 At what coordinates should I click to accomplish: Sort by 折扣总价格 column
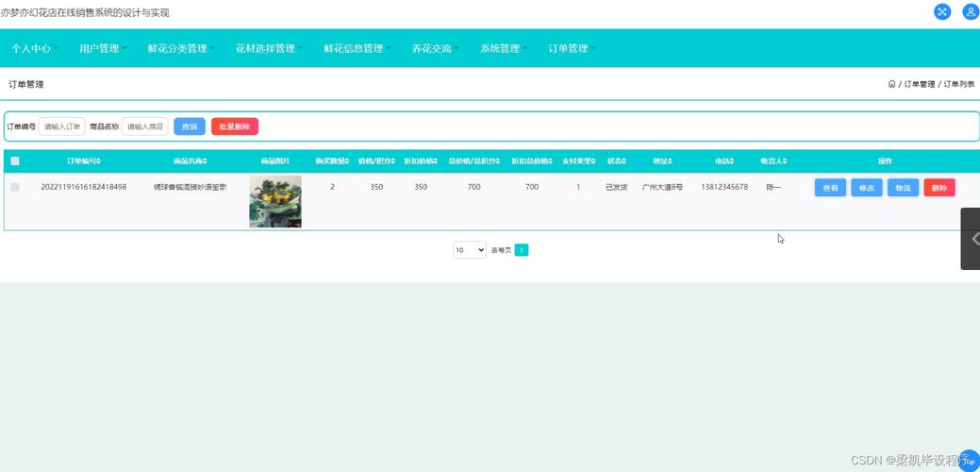(x=532, y=161)
